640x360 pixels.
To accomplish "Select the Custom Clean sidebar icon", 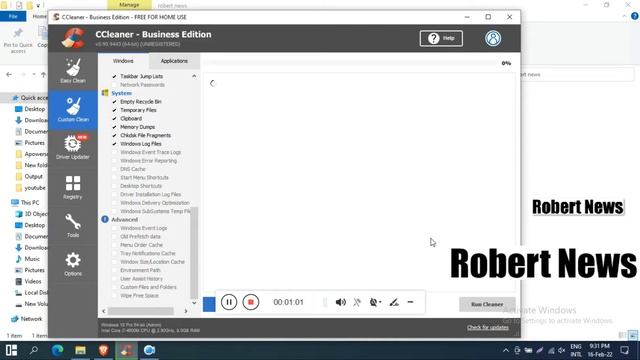I will tap(73, 110).
